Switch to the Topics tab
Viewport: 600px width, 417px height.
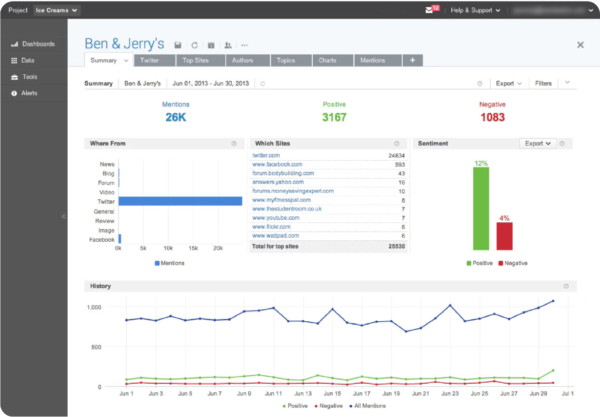tap(291, 60)
